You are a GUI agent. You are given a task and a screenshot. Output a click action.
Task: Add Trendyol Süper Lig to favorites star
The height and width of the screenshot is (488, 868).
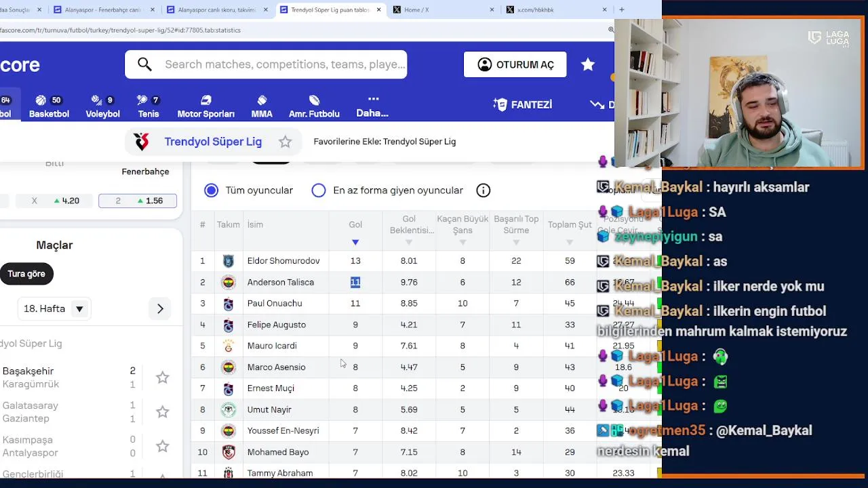click(285, 142)
